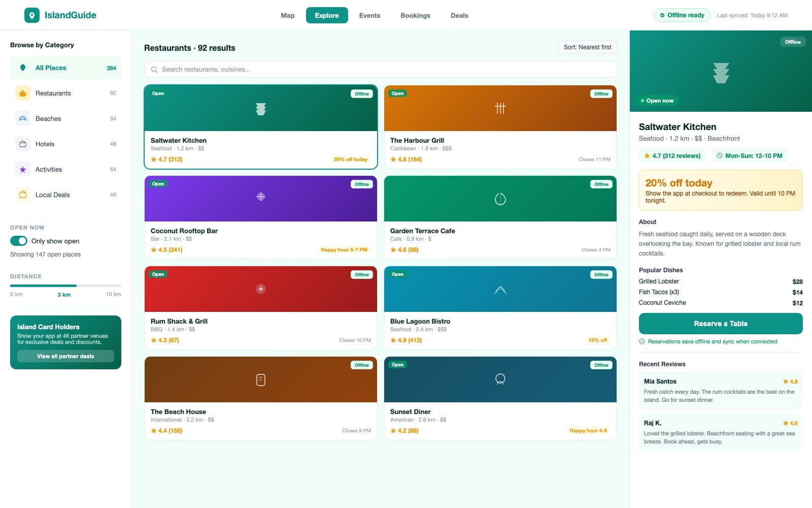812x508 pixels.
Task: Open the Events tab
Action: click(369, 15)
